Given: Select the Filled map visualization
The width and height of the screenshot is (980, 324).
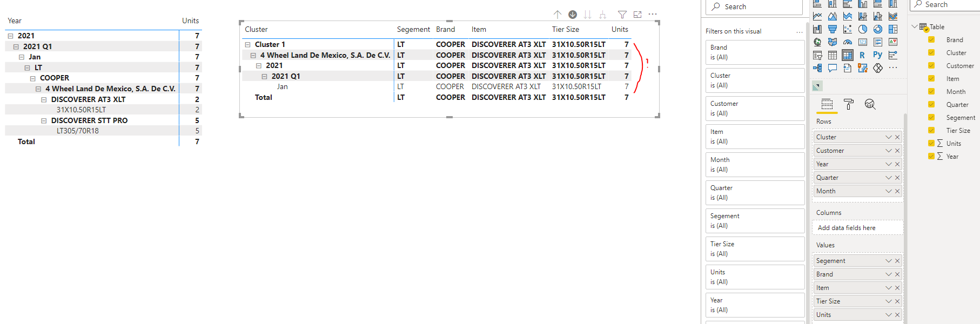Looking at the screenshot, I should coord(833,42).
